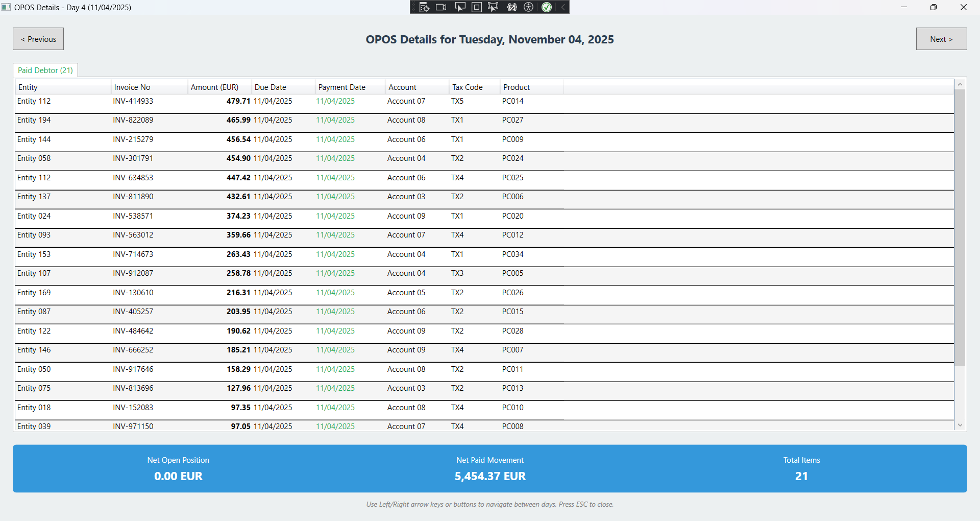Click the Net Paid Movement summary panel
The image size is (980, 521).
pyautogui.click(x=490, y=468)
